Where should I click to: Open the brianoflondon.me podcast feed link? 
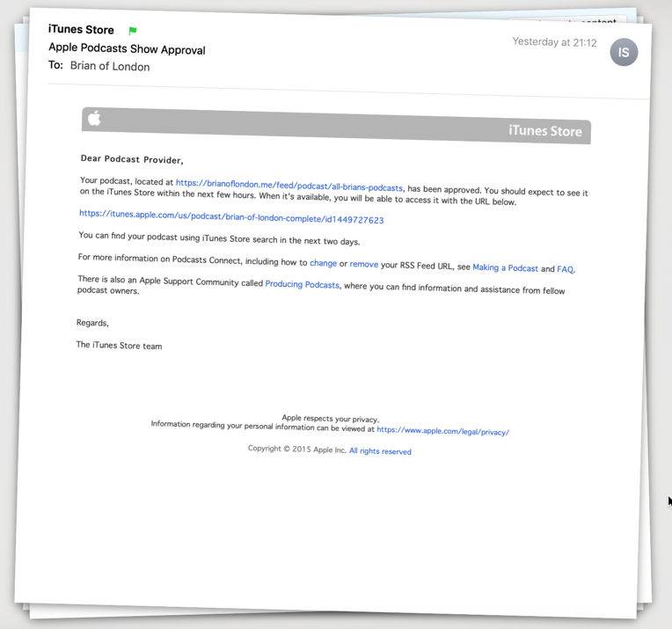(289, 186)
